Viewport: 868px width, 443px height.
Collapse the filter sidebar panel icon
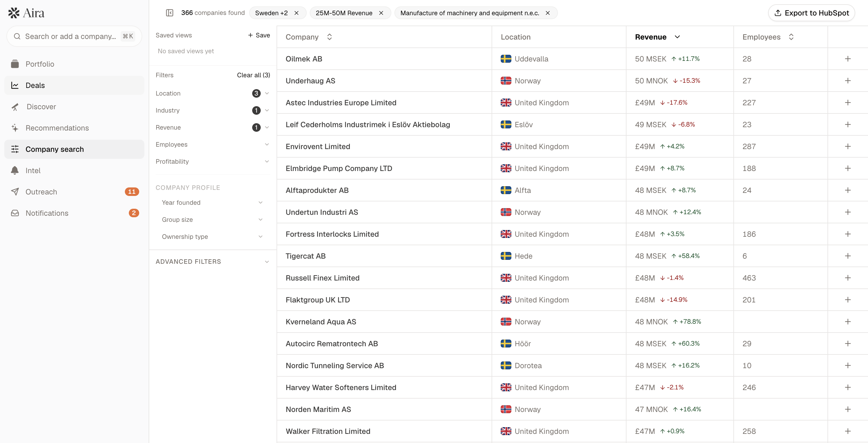170,13
